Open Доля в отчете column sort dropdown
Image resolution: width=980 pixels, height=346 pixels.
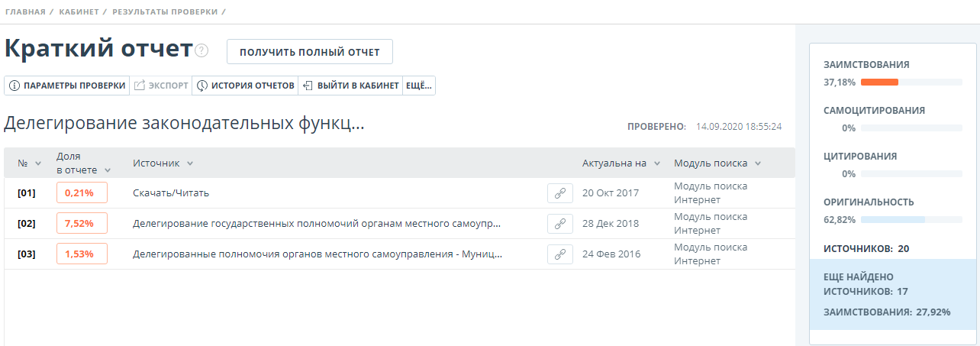click(108, 170)
